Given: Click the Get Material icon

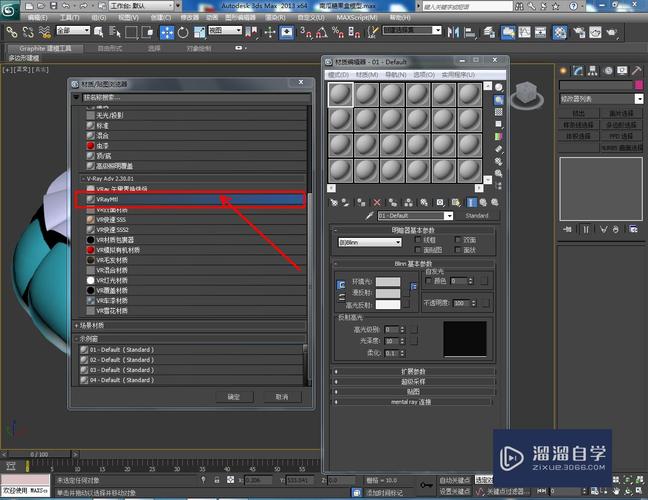Looking at the screenshot, I should tap(334, 202).
